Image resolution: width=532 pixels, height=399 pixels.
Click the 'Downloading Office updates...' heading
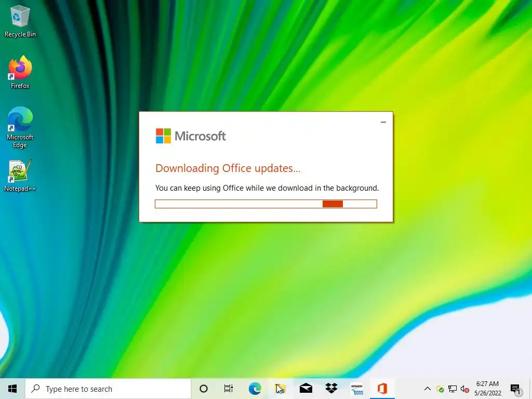point(228,168)
